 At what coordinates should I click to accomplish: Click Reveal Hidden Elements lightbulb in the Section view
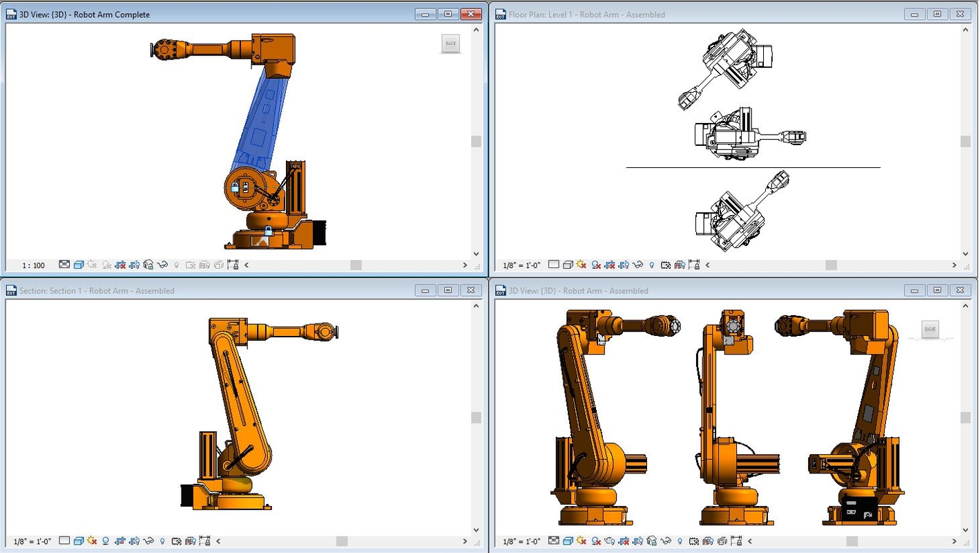pyautogui.click(x=162, y=541)
